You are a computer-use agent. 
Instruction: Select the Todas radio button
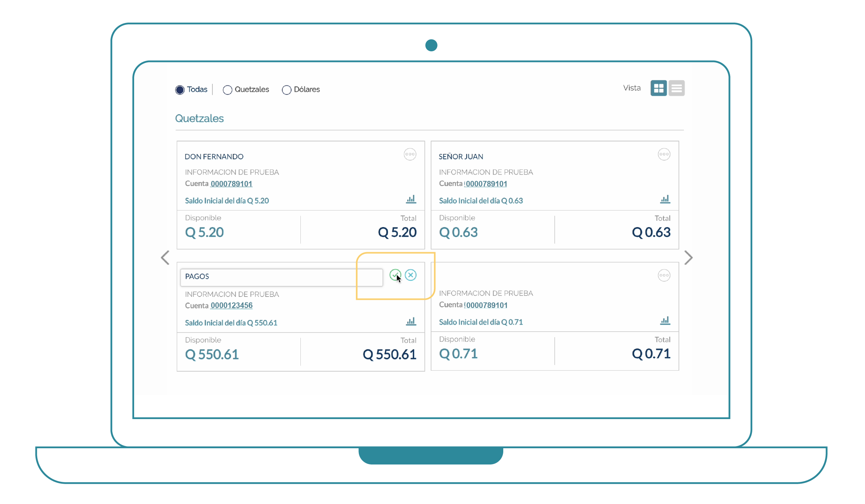click(x=180, y=90)
